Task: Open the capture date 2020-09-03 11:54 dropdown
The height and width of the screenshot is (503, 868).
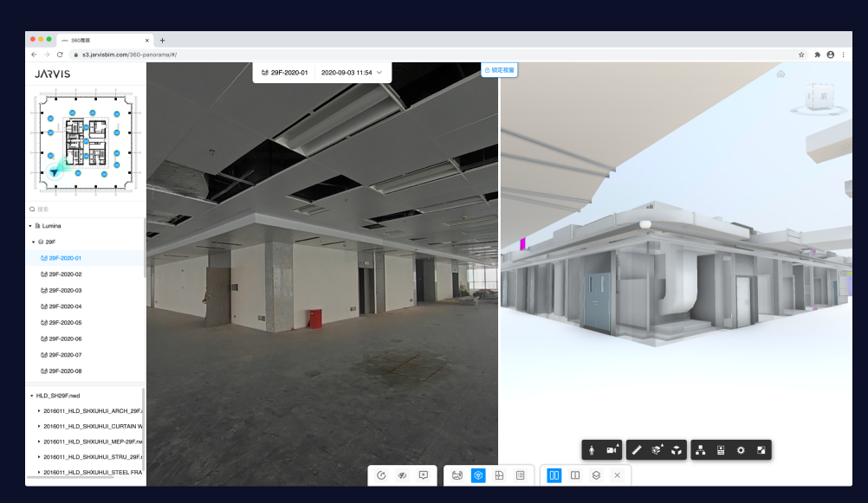Action: [352, 73]
